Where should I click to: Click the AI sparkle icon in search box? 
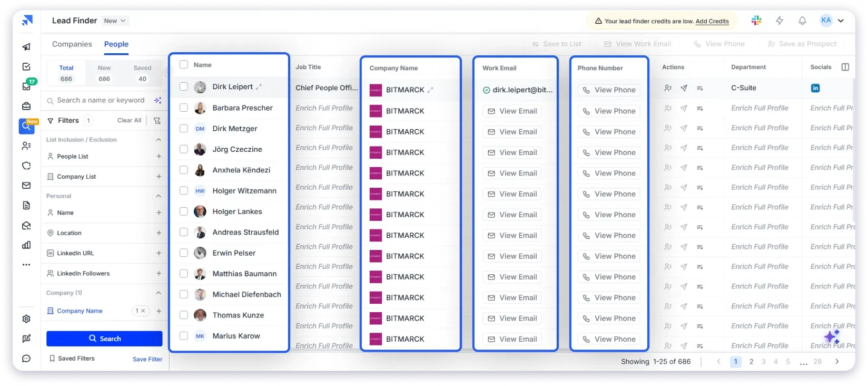tap(157, 100)
